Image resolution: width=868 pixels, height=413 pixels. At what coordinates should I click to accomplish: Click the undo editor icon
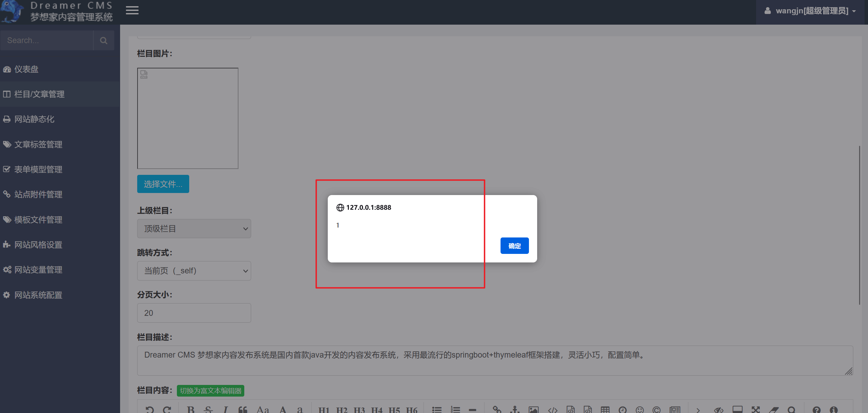(150, 409)
